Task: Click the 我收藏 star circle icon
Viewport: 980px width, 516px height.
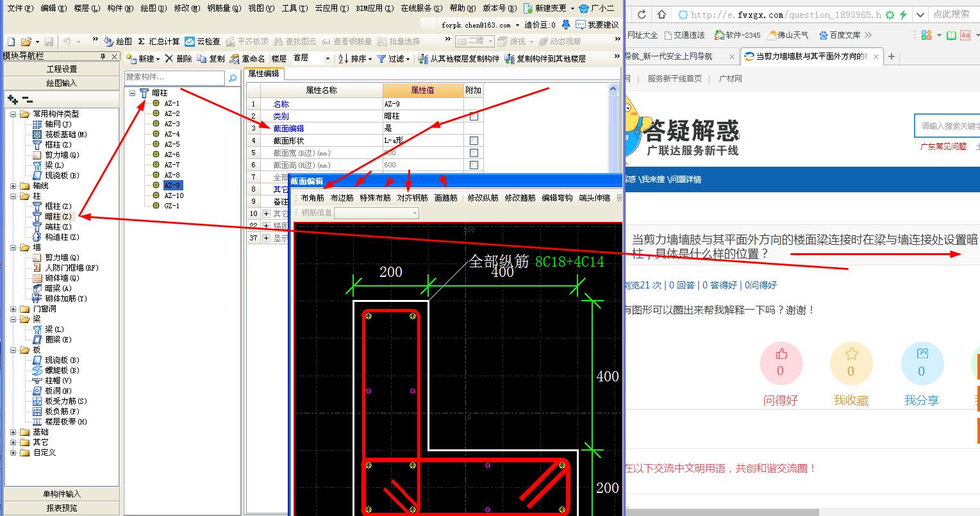Action: [x=851, y=363]
